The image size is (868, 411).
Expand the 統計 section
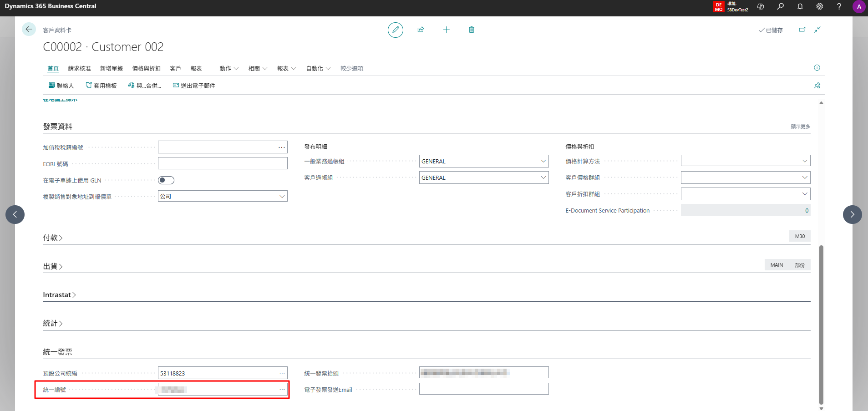[53, 323]
